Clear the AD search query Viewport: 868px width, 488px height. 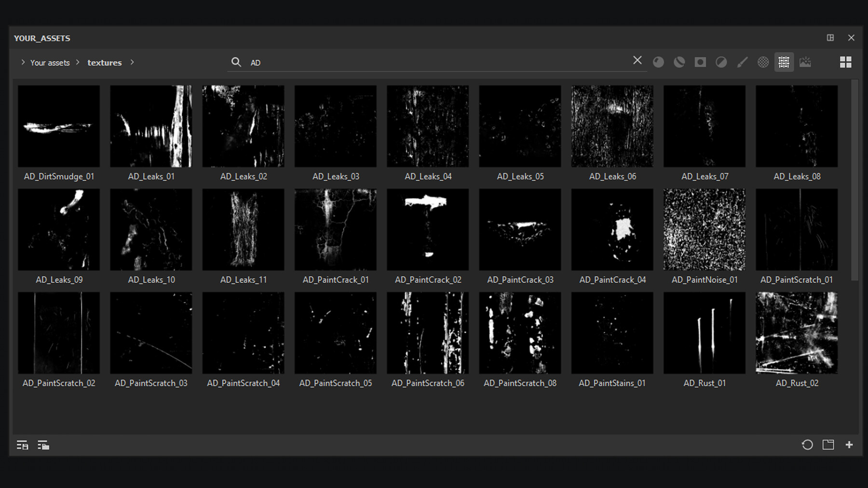[637, 60]
